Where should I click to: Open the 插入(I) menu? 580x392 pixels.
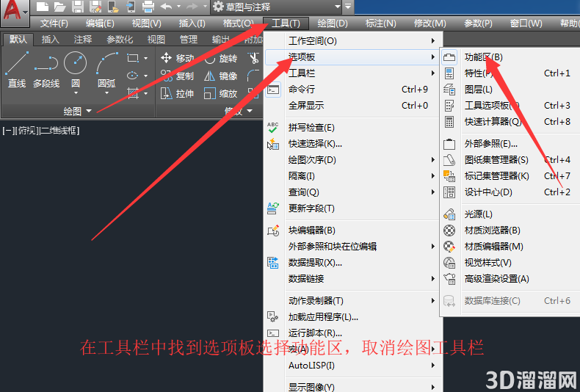coord(192,23)
